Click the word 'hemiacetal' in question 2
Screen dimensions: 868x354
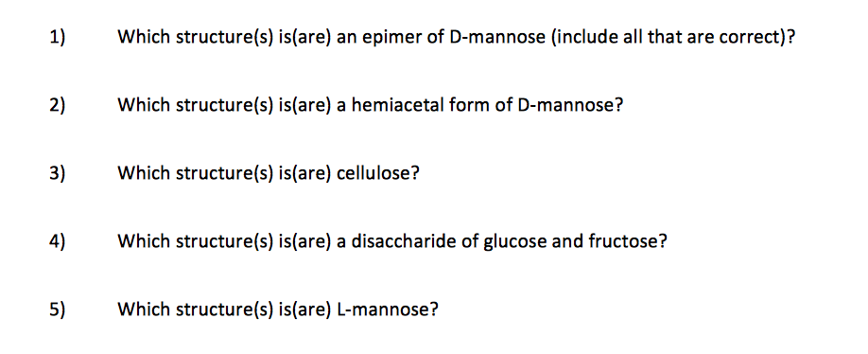point(393,104)
